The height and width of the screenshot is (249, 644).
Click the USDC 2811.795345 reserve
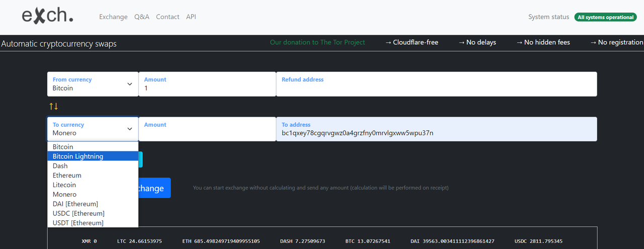click(538, 241)
